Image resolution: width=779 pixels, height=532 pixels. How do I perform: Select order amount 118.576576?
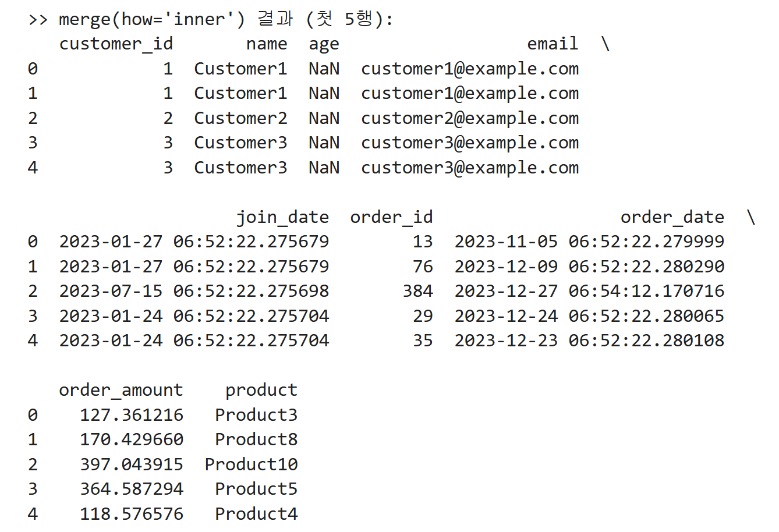click(x=132, y=514)
